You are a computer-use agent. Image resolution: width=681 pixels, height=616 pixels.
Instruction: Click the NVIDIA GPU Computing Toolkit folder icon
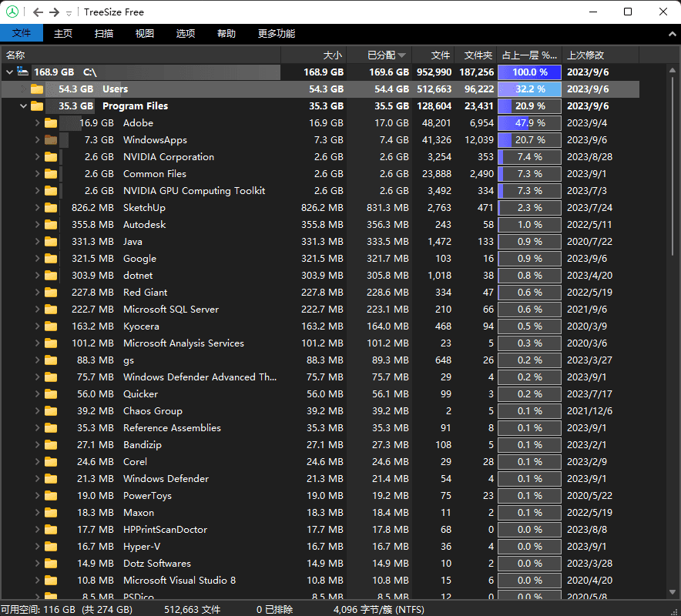pyautogui.click(x=51, y=190)
